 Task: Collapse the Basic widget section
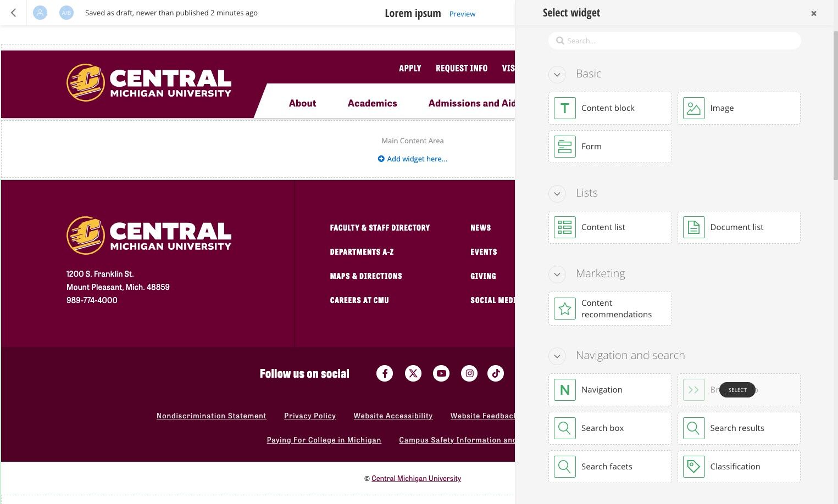coord(557,75)
